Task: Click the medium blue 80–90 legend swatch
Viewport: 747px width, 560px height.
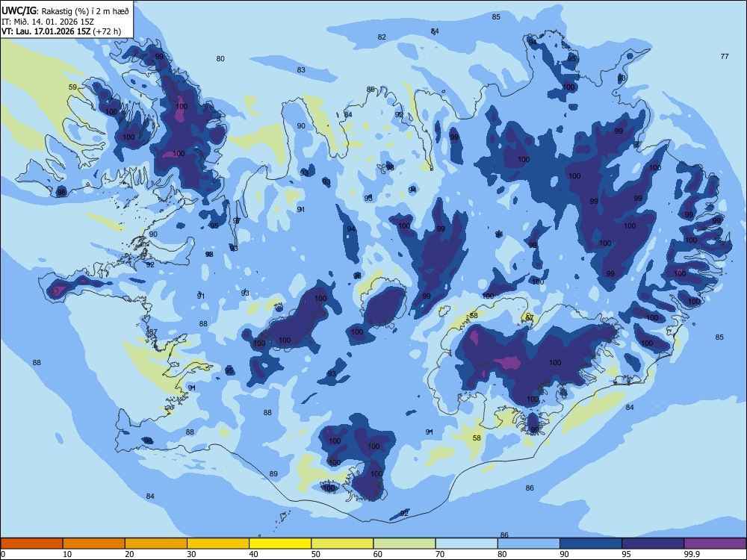Action: tap(529, 544)
